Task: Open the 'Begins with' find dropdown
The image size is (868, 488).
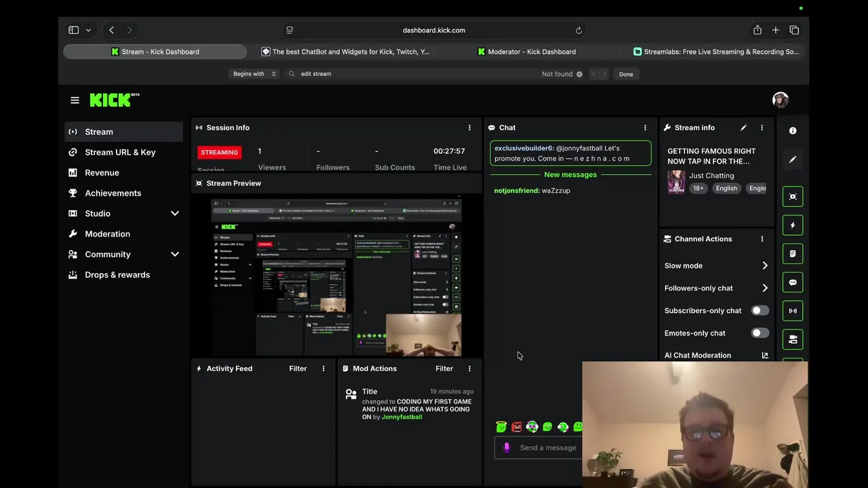Action: (254, 74)
